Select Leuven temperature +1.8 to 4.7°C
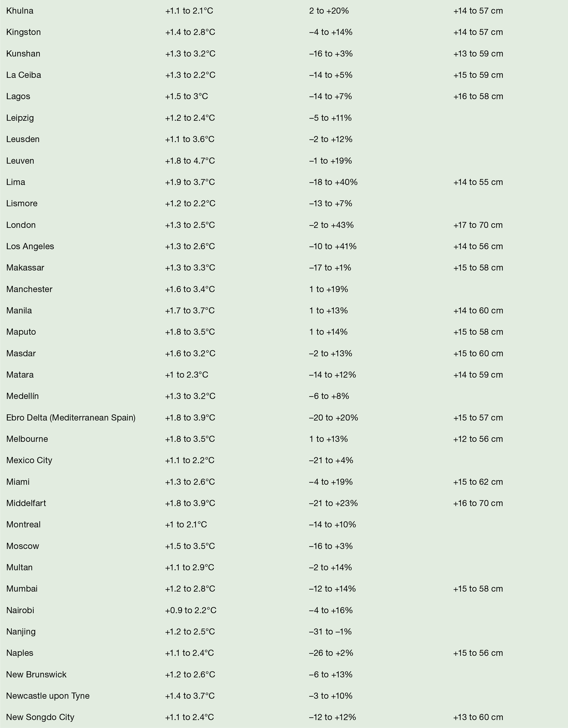 click(x=190, y=161)
